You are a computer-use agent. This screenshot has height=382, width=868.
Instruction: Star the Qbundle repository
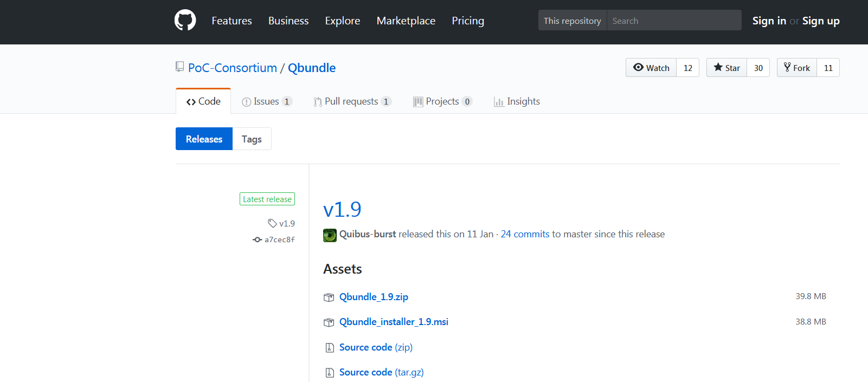click(726, 68)
